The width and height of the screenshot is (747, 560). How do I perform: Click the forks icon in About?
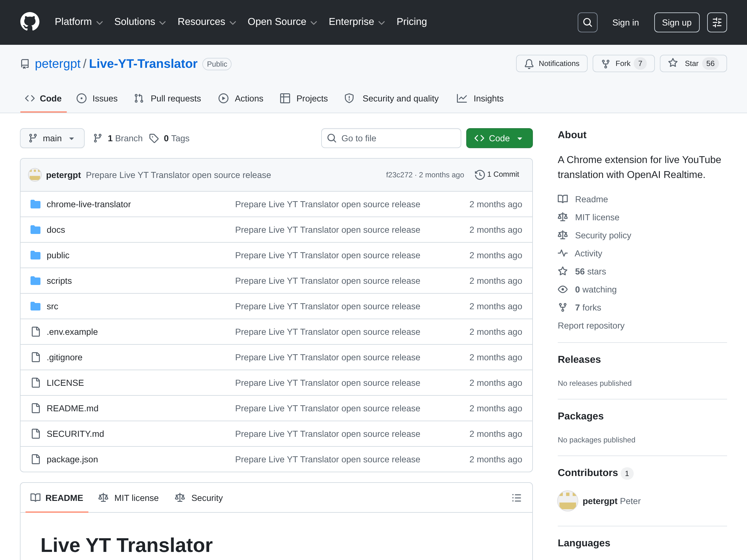[x=563, y=307]
